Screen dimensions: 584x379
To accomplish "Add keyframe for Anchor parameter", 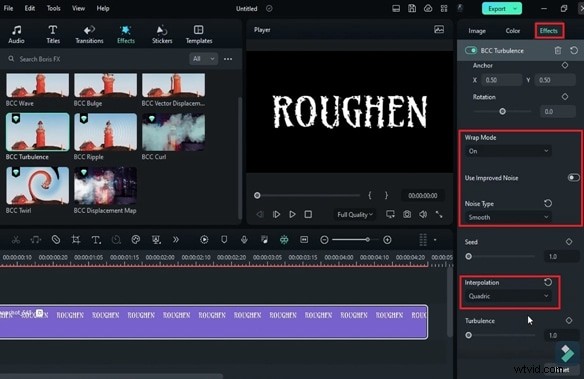I will [x=565, y=65].
